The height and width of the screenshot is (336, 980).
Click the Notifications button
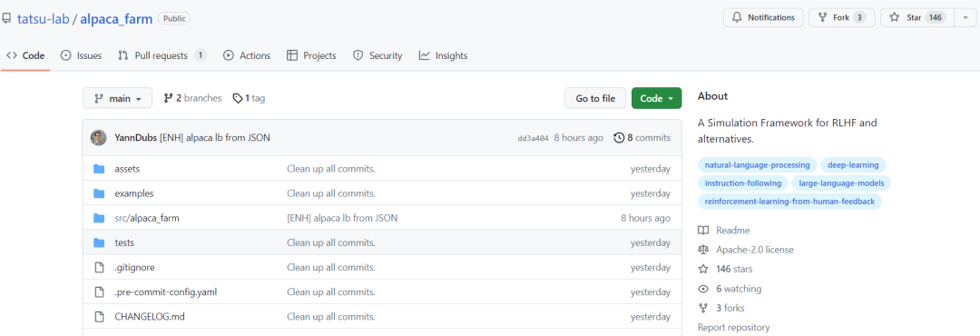tap(763, 17)
